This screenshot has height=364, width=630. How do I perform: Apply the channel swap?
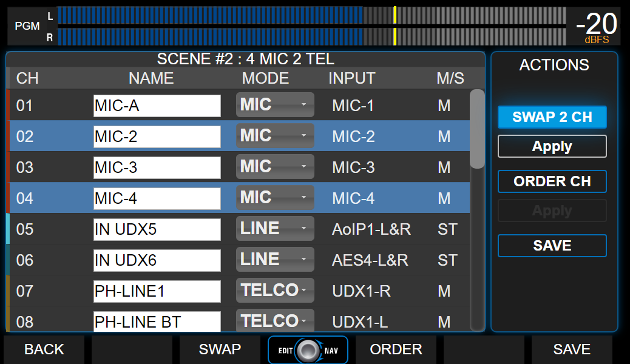click(552, 146)
